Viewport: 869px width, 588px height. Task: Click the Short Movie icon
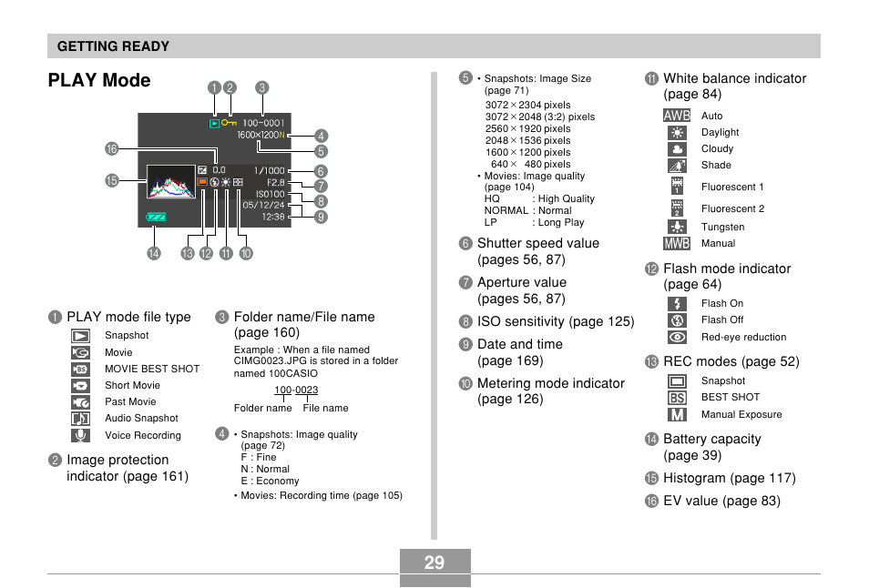(x=80, y=385)
